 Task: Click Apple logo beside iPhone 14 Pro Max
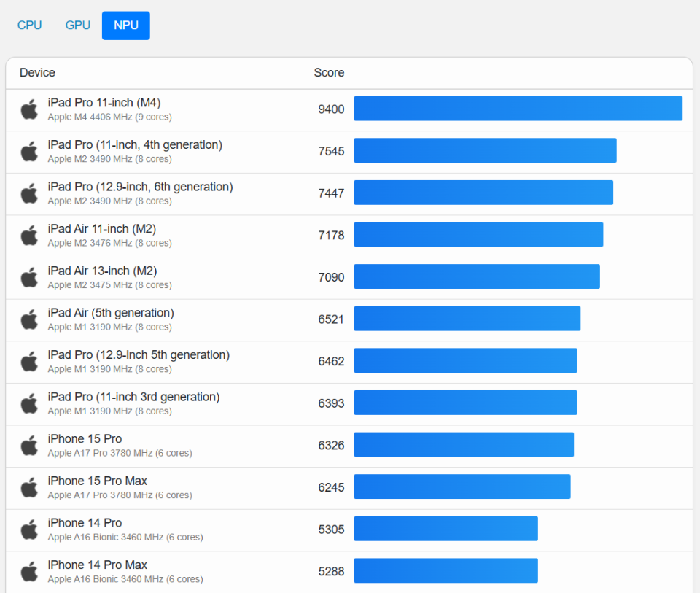click(x=29, y=572)
